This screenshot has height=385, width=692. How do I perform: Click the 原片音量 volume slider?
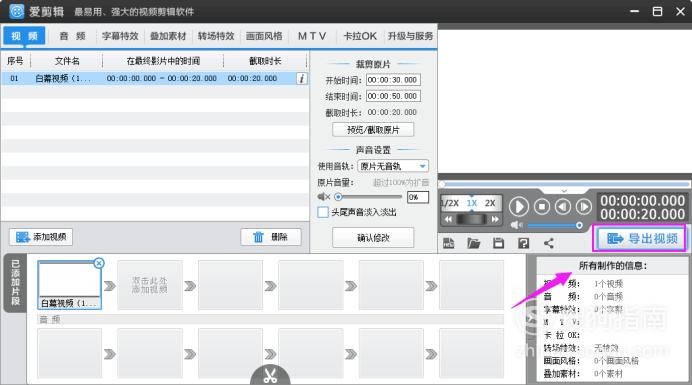tap(368, 197)
